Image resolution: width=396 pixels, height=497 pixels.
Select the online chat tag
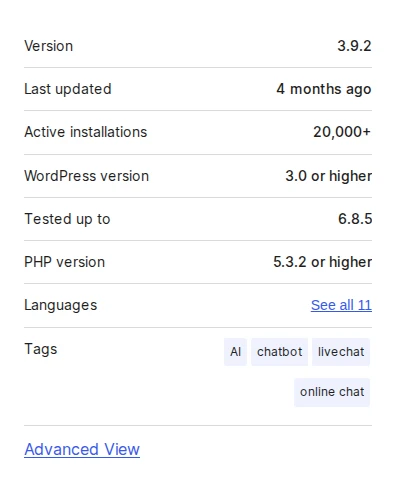coord(332,392)
